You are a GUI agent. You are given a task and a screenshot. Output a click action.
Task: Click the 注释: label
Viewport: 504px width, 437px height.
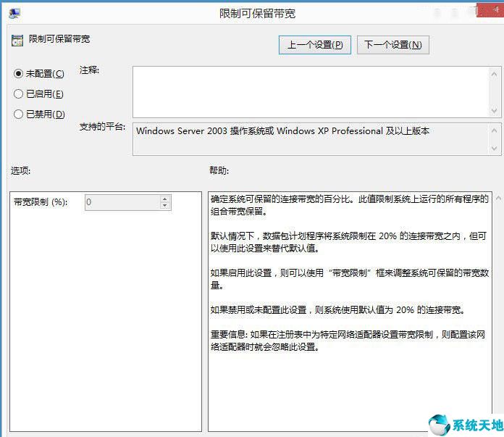click(89, 70)
